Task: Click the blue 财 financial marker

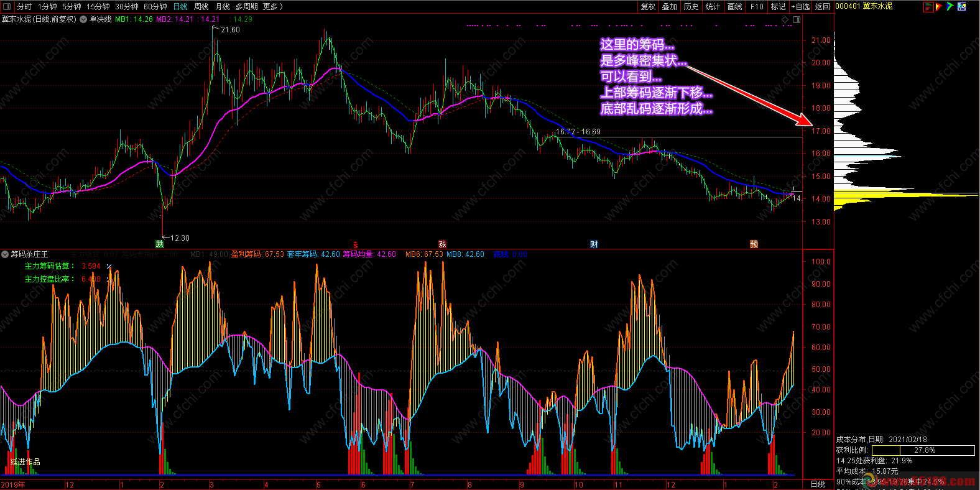Action: 594,244
